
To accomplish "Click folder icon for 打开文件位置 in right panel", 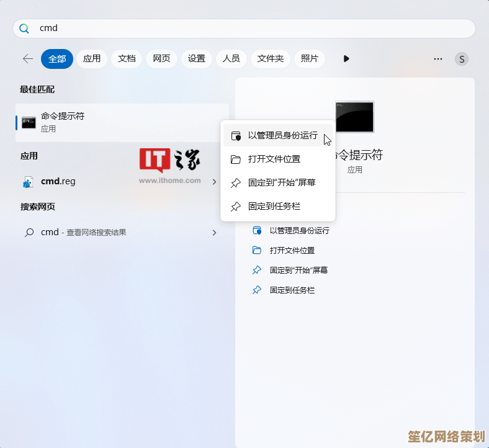I will [257, 250].
